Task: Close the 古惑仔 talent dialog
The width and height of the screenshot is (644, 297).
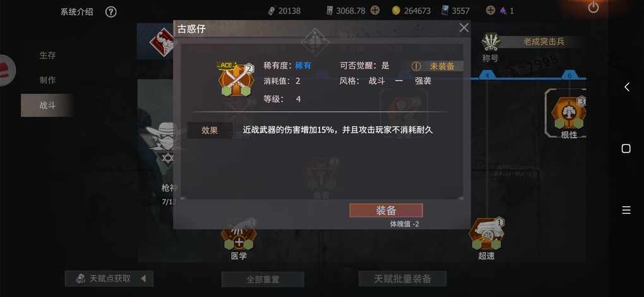Action: coord(464,28)
